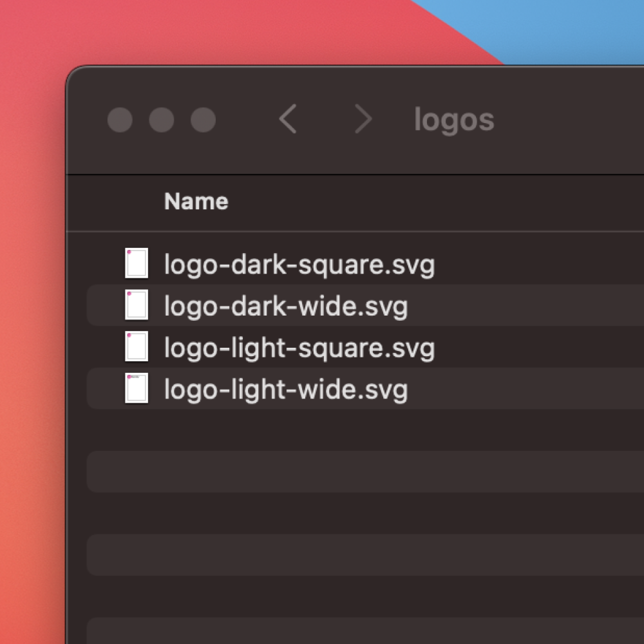Screen dimensions: 644x644
Task: Click the logo-dark-square.svg file icon
Action: pyautogui.click(x=136, y=263)
